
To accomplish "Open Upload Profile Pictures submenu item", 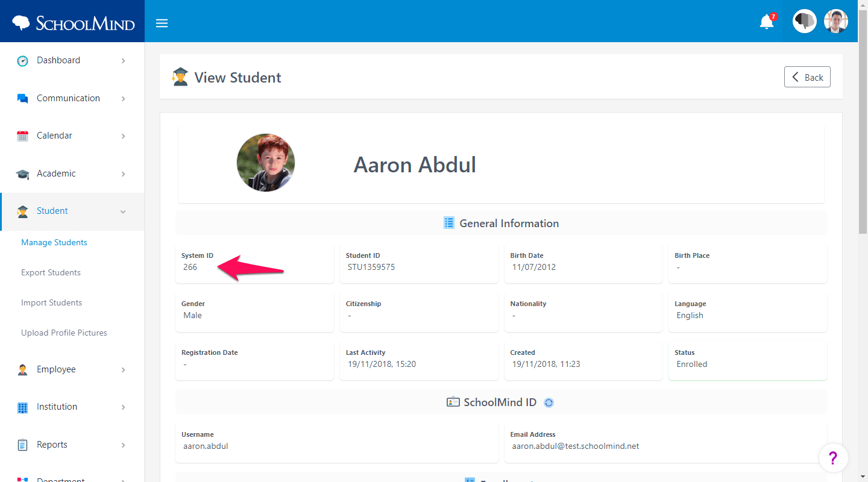I will pyautogui.click(x=64, y=333).
